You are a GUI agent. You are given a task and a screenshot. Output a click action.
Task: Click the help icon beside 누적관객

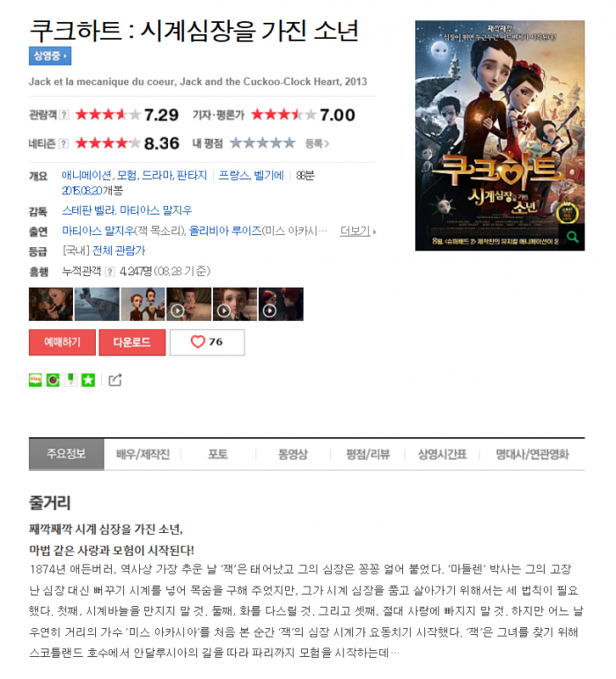(x=110, y=272)
